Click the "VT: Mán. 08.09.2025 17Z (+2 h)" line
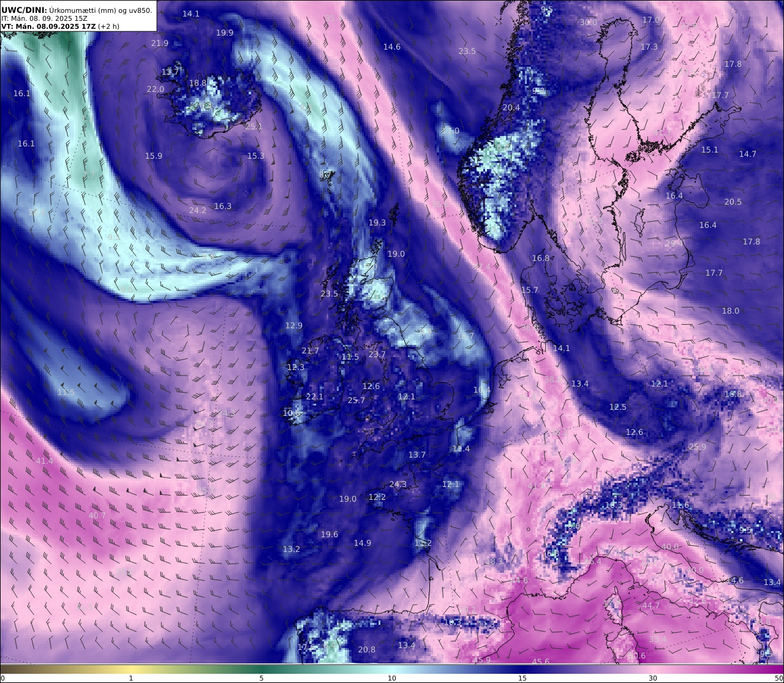This screenshot has width=784, height=683. coord(60,26)
